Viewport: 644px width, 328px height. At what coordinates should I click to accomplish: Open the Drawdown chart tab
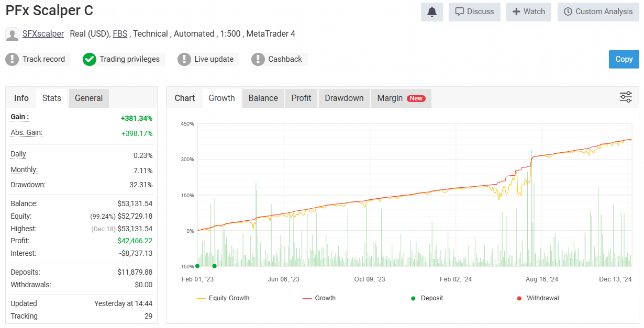tap(344, 98)
